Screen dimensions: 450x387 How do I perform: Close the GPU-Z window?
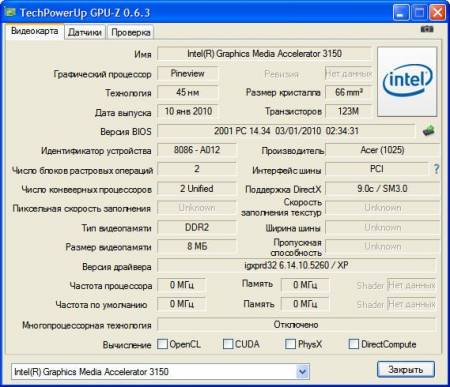tap(437, 13)
